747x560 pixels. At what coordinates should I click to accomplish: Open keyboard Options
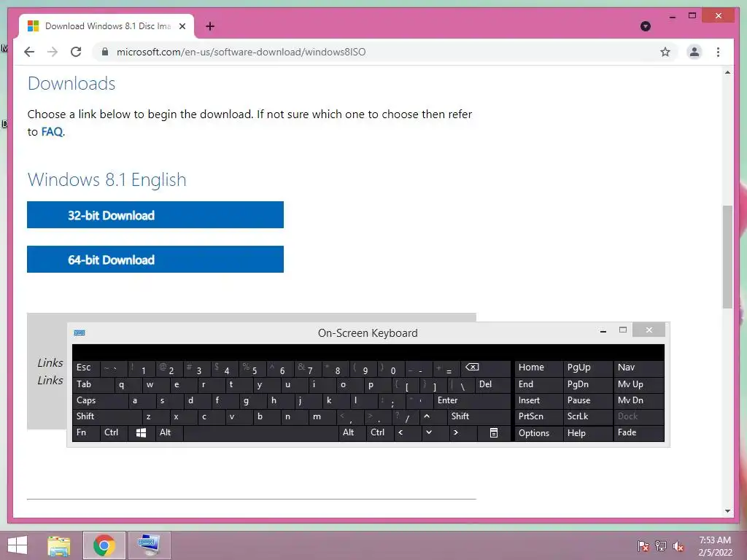[538, 433]
